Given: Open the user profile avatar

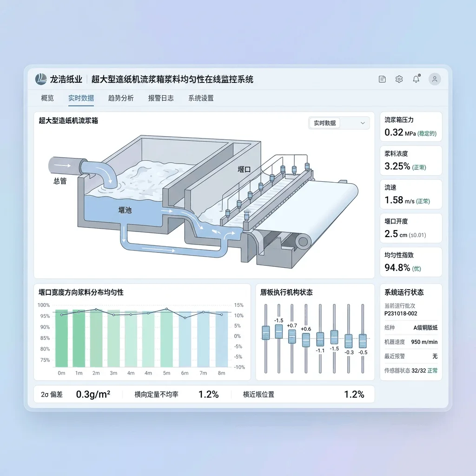Looking at the screenshot, I should [x=435, y=79].
